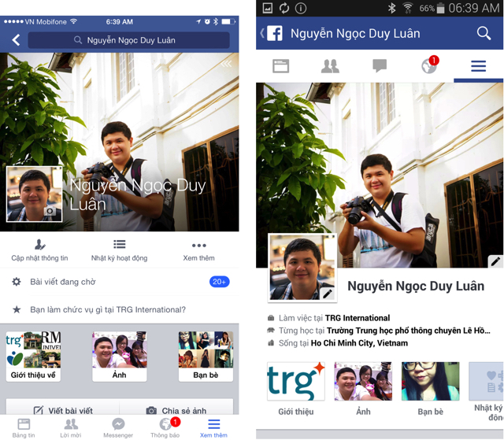Tap the search magnifier in Android header
This screenshot has height=440, width=504.
click(x=484, y=33)
